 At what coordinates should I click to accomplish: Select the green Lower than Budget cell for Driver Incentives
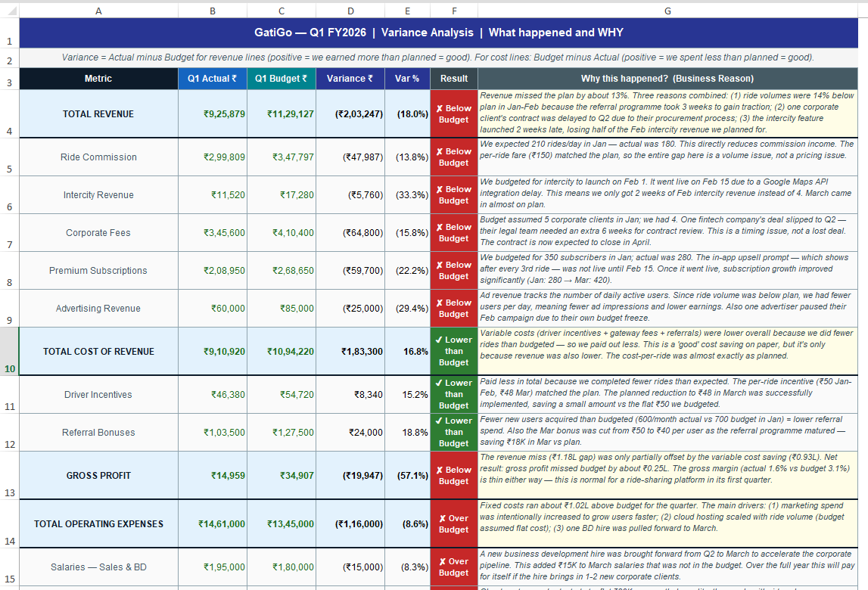[x=453, y=395]
